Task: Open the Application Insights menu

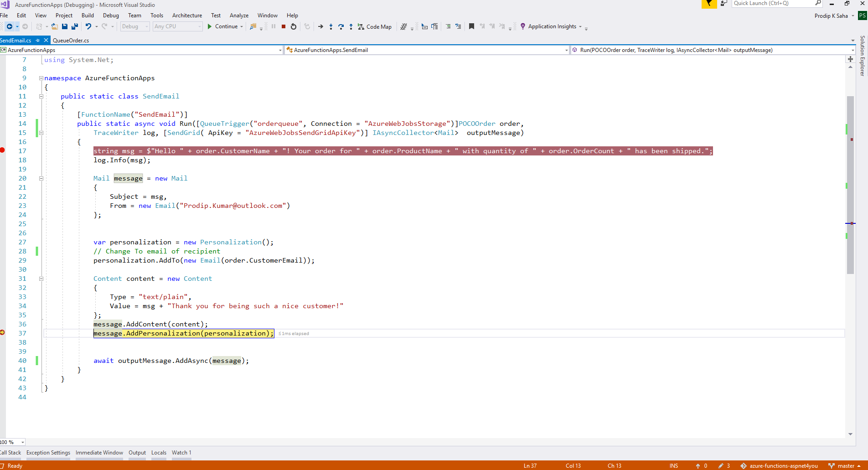Action: tap(551, 26)
